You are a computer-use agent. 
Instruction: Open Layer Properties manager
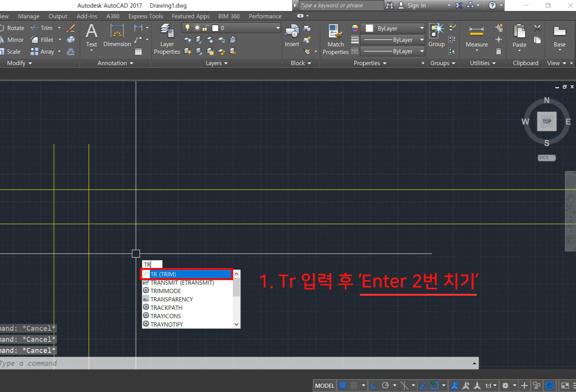167,39
